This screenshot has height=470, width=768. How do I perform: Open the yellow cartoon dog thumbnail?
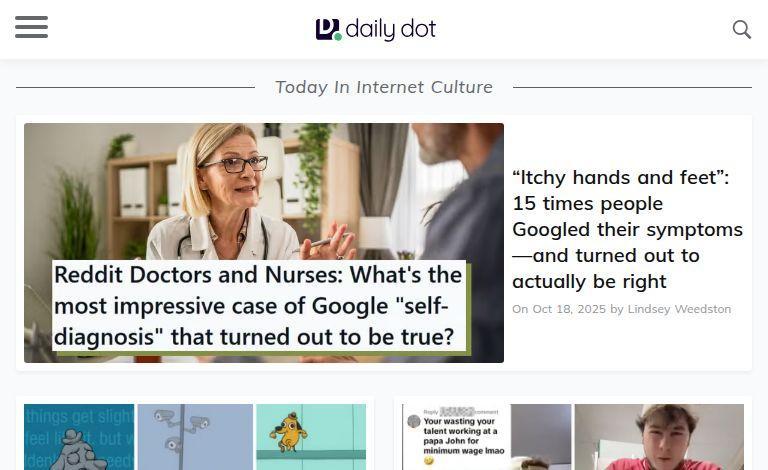pyautogui.click(x=311, y=437)
